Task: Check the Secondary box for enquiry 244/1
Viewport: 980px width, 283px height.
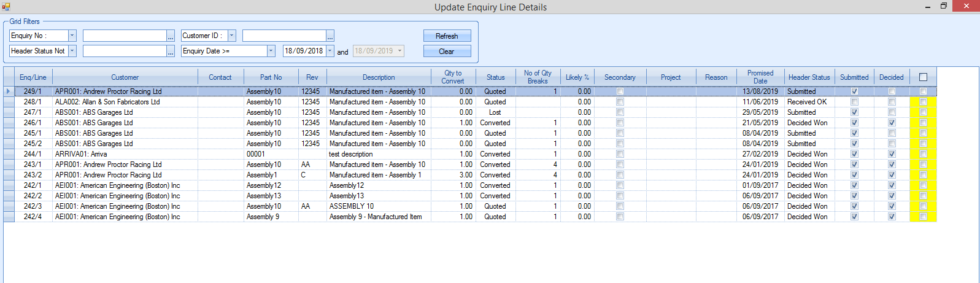Action: (620, 154)
